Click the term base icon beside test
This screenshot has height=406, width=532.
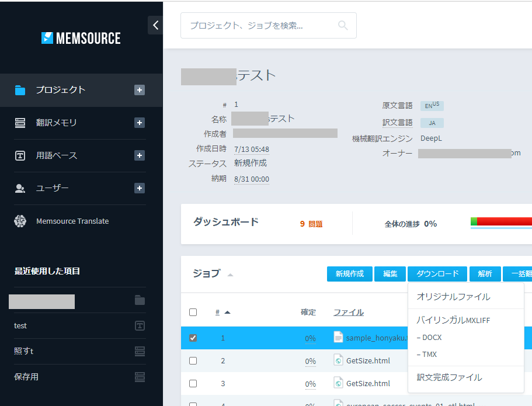(140, 326)
